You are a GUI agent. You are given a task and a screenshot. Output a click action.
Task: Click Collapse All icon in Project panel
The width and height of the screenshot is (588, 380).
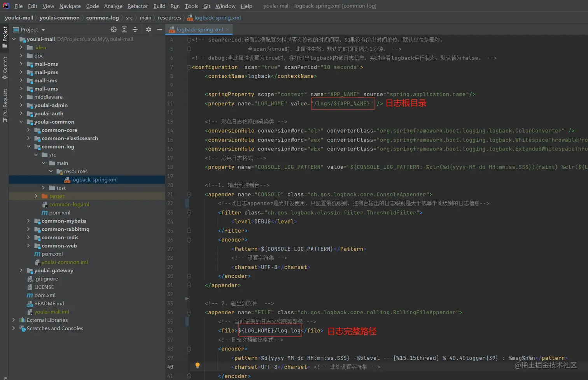[x=135, y=30]
